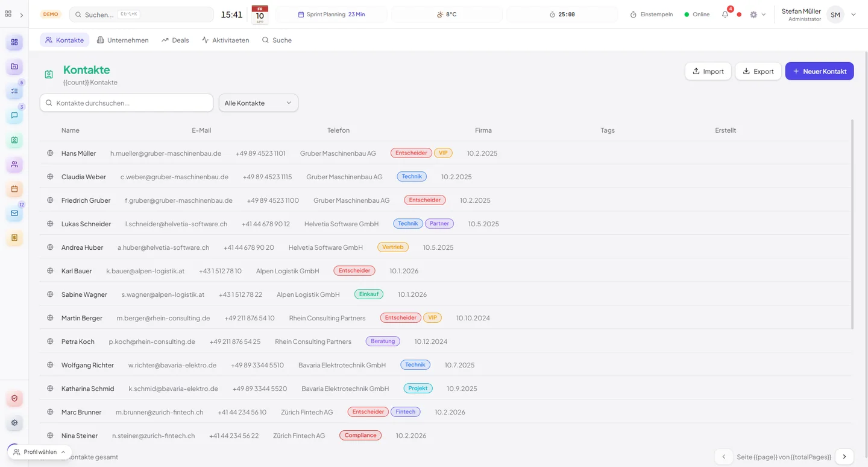Open the sidebar settings gear icon
868x467 pixels.
tap(14, 422)
